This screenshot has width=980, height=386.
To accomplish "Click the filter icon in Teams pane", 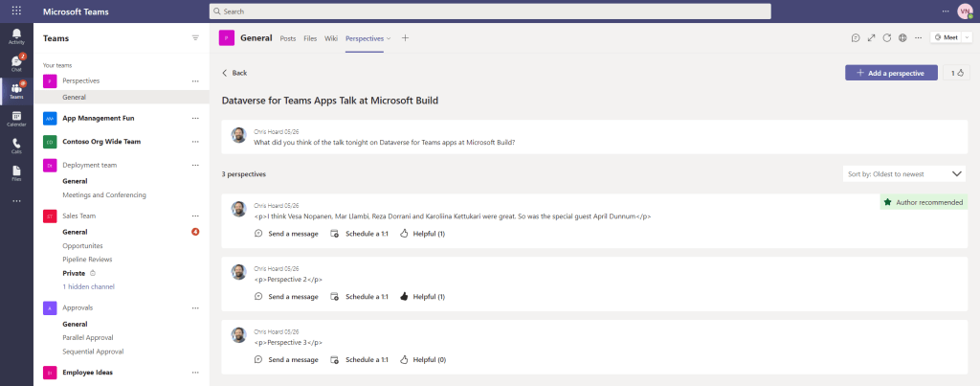I will pyautogui.click(x=195, y=38).
